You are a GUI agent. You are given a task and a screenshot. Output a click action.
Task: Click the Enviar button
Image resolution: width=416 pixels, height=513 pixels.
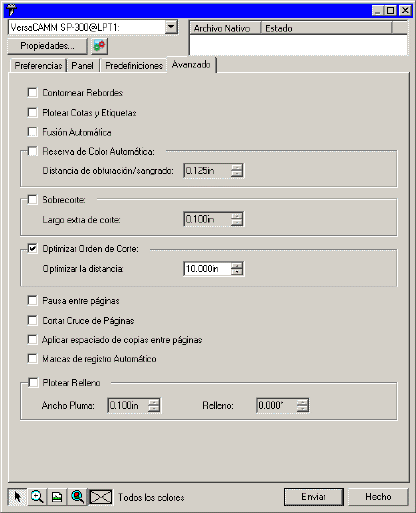click(x=313, y=497)
